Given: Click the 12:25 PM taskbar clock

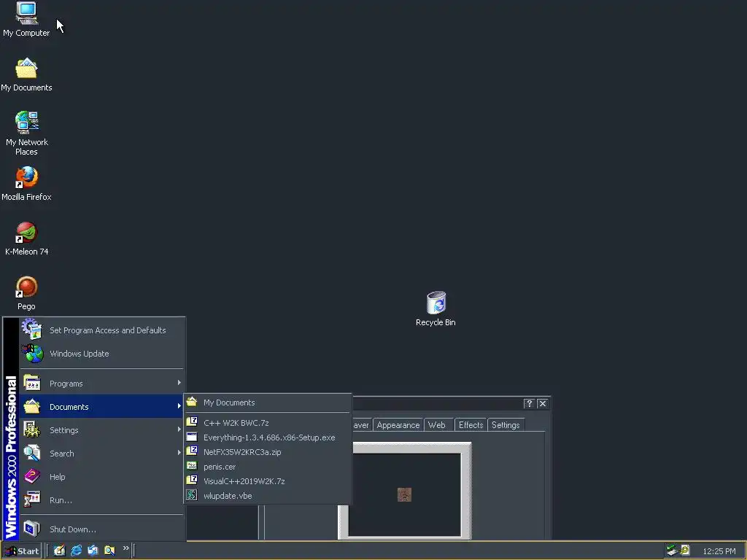Looking at the screenshot, I should coord(719,551).
